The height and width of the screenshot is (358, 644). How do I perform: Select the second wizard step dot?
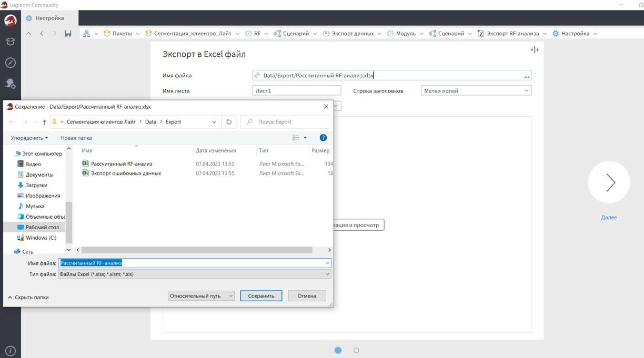tap(356, 350)
